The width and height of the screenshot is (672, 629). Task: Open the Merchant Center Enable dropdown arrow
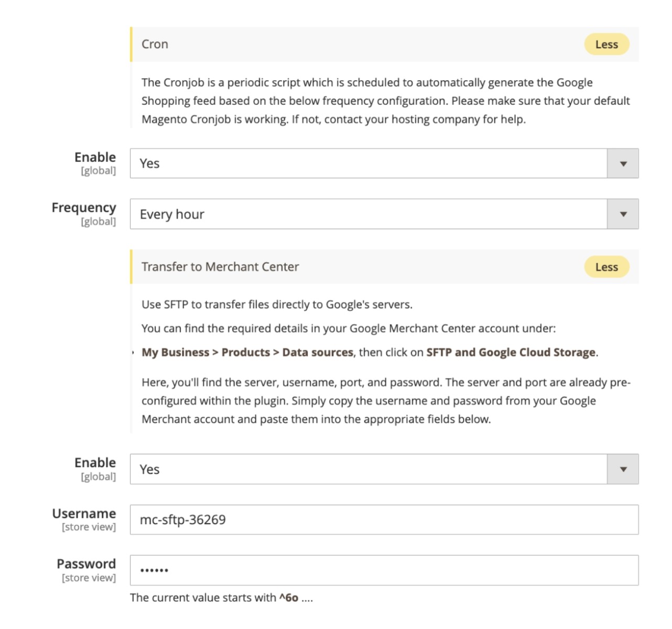(623, 469)
